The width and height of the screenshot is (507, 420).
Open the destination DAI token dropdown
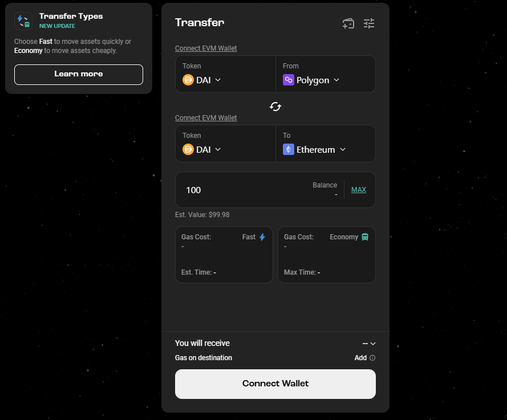(202, 149)
